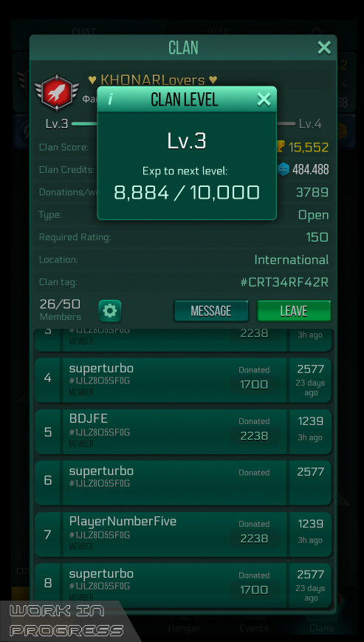Click the KHONARLovers clan name
The height and width of the screenshot is (642, 364).
point(153,80)
